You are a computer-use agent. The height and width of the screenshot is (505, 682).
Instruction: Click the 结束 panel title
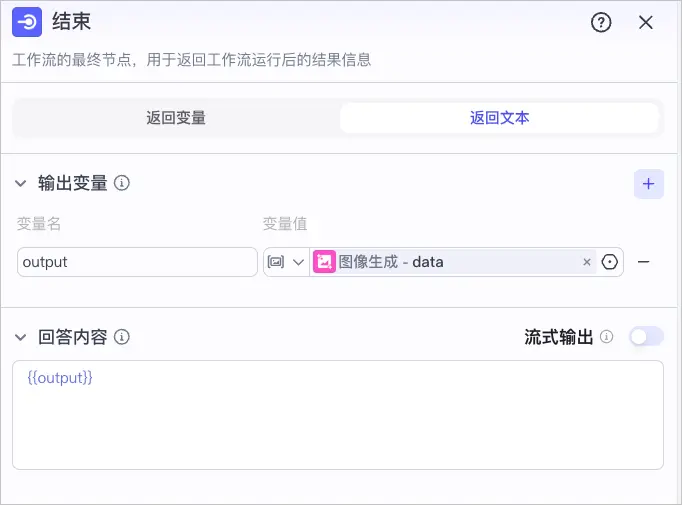[71, 21]
